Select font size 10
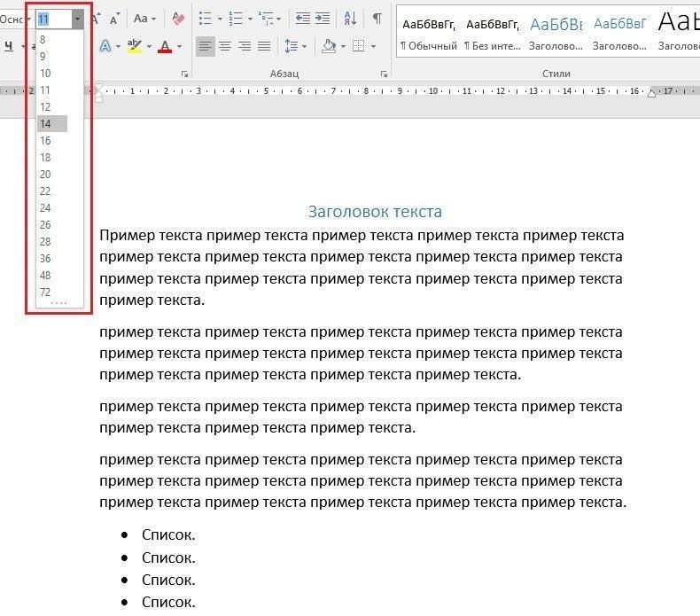 (60, 74)
